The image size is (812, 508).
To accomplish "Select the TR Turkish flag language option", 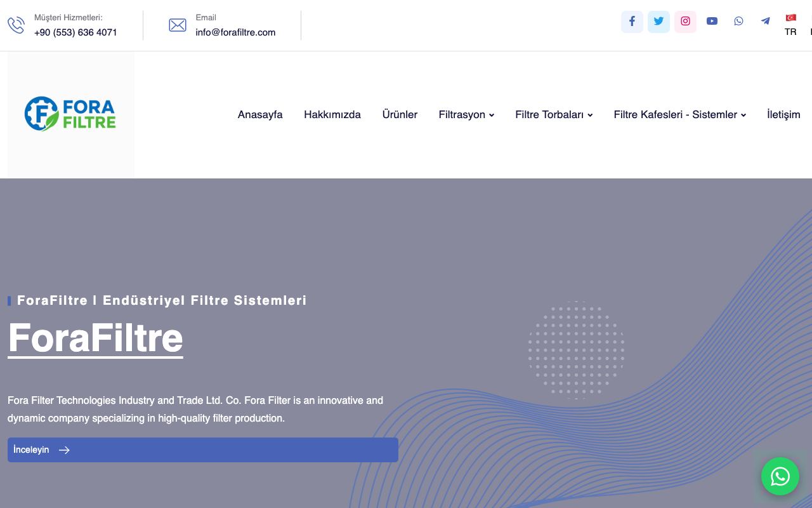I will (790, 25).
